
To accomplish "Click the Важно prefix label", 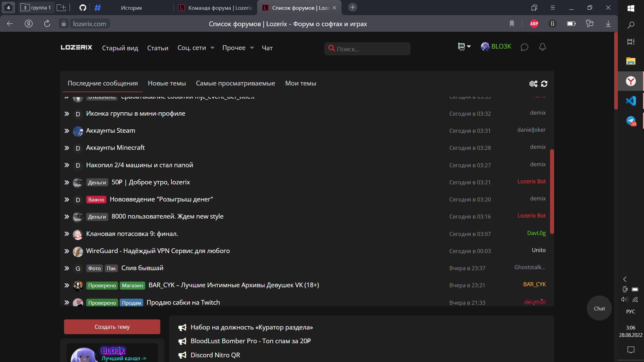I will pyautogui.click(x=96, y=199).
